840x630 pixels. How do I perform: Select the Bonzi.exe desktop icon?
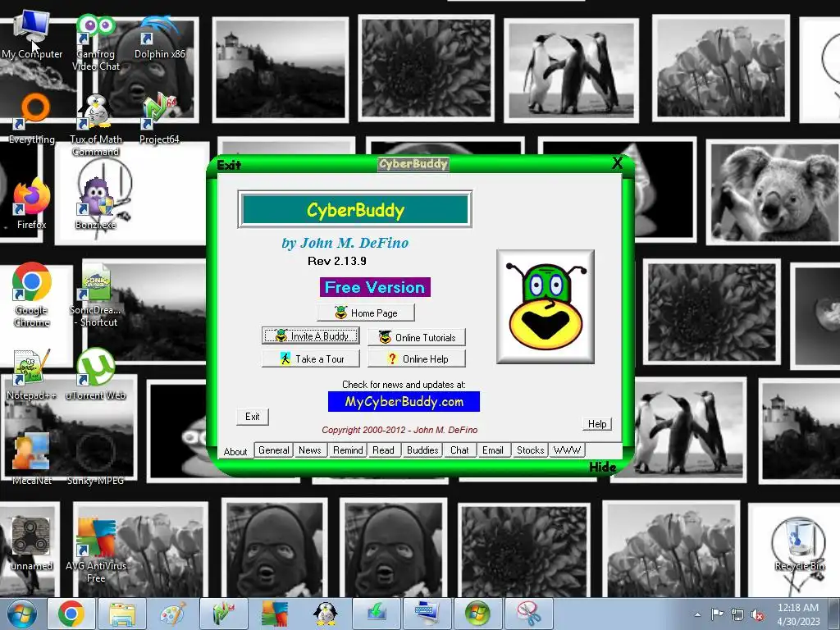coord(97,203)
